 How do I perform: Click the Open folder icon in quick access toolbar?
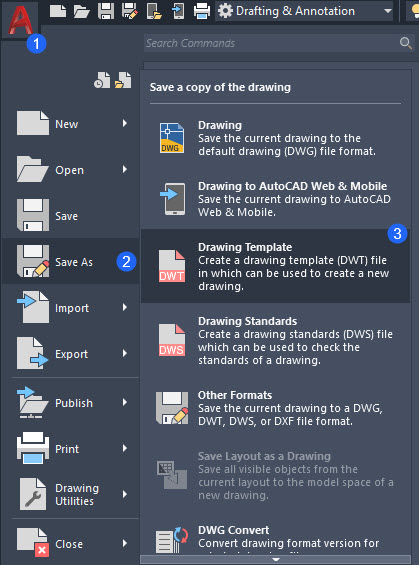click(x=81, y=11)
